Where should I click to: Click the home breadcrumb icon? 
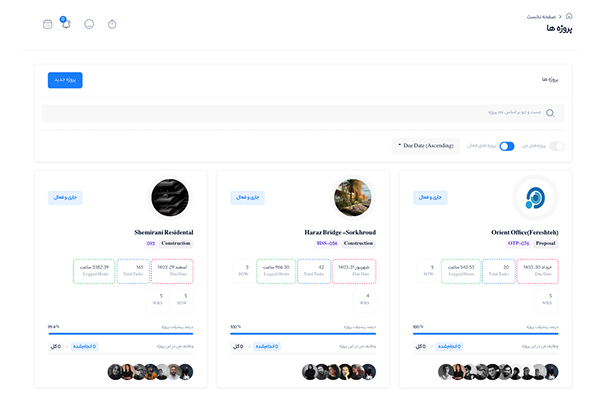pyautogui.click(x=569, y=16)
